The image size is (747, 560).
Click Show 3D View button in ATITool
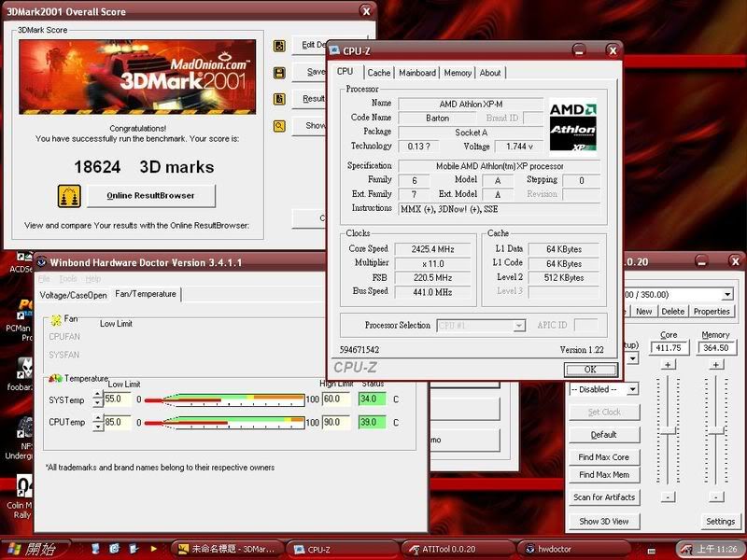(x=604, y=521)
